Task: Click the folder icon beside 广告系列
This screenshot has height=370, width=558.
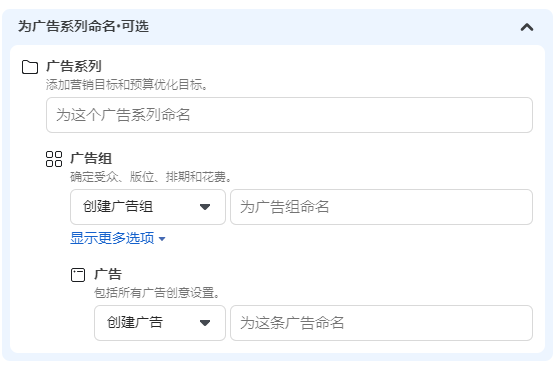Action: pos(30,67)
